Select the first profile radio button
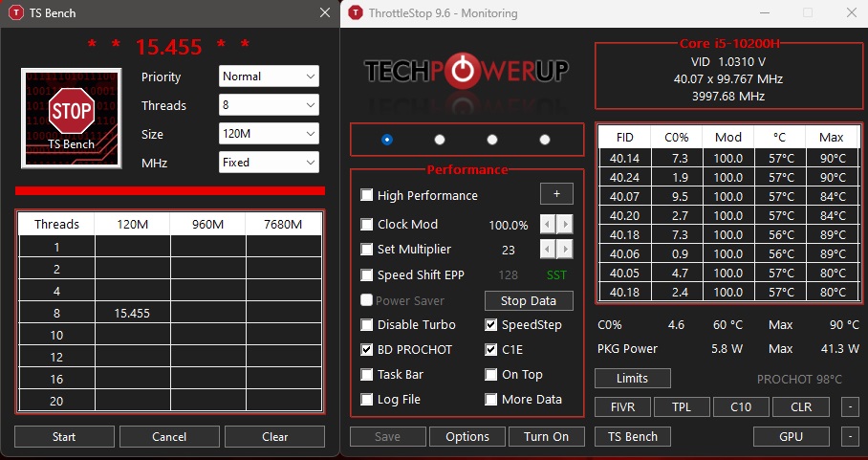The height and width of the screenshot is (460, 868). [387, 140]
